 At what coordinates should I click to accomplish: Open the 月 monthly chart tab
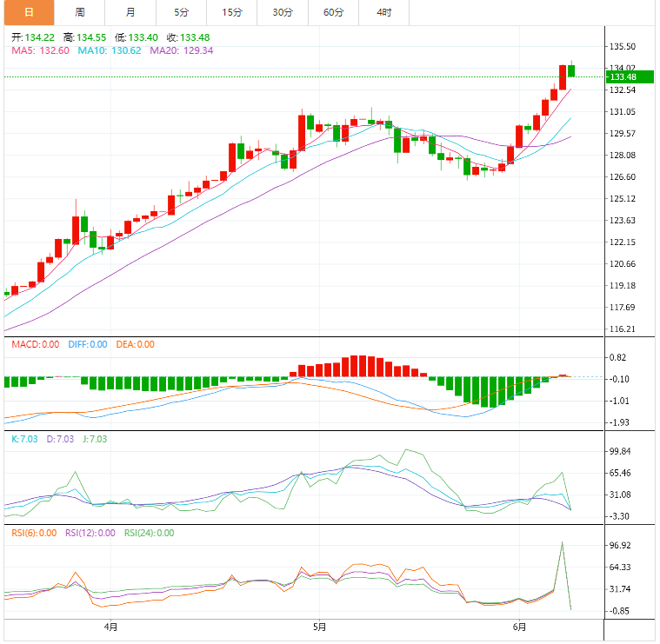(x=130, y=12)
